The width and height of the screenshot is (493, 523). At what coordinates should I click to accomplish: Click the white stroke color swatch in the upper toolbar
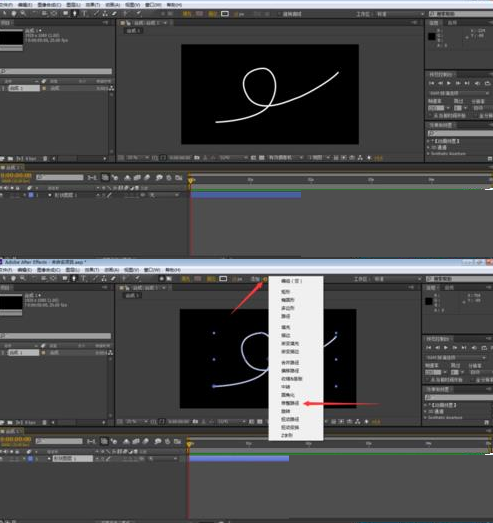coord(225,14)
